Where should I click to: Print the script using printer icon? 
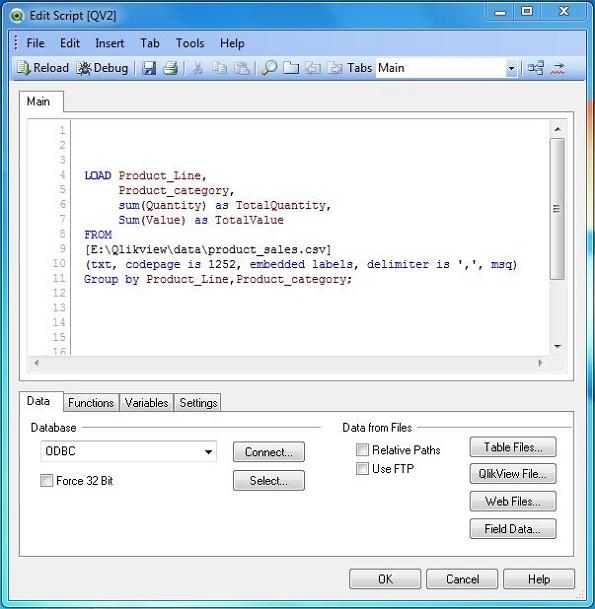tap(170, 68)
